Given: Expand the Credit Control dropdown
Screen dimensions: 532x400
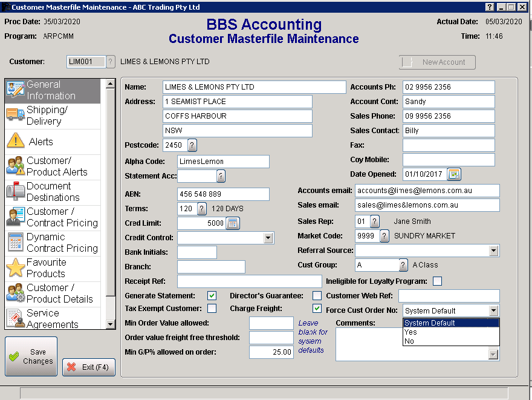Looking at the screenshot, I should 268,238.
